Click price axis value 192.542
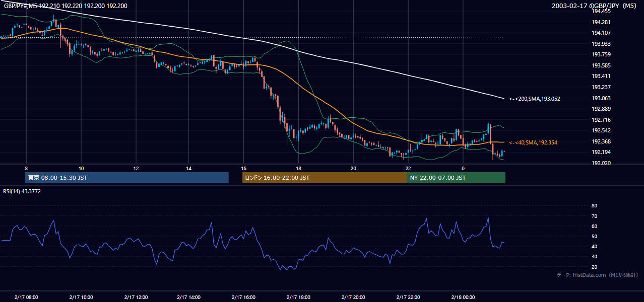644x302 pixels. (601, 130)
